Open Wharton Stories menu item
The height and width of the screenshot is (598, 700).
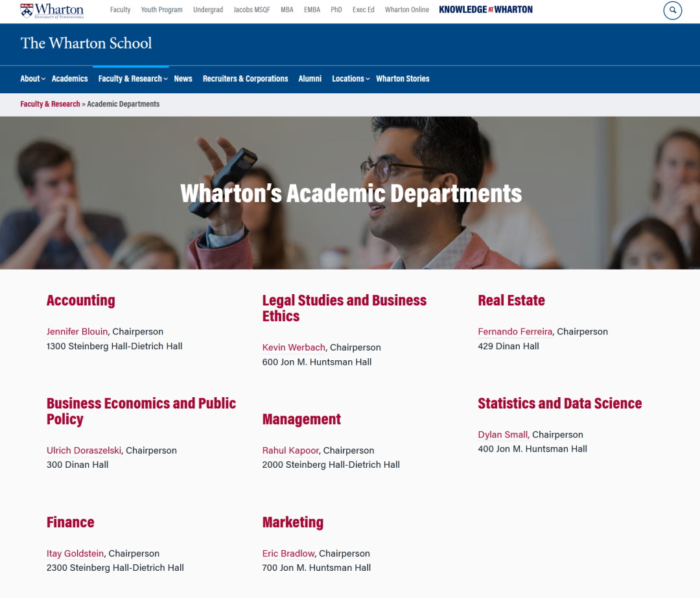[402, 79]
